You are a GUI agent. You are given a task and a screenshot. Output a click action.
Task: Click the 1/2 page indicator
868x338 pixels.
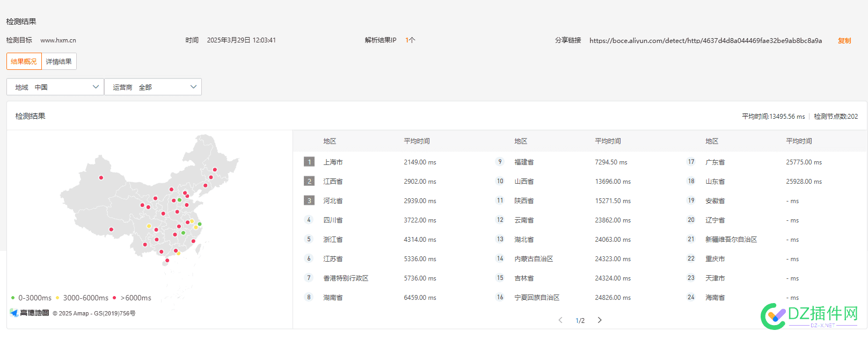(x=580, y=321)
